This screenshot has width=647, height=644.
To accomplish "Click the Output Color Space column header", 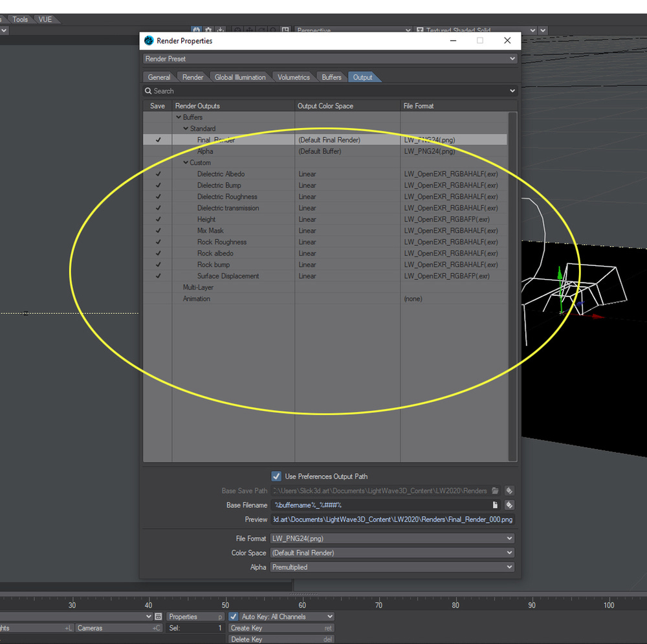I will 347,105.
